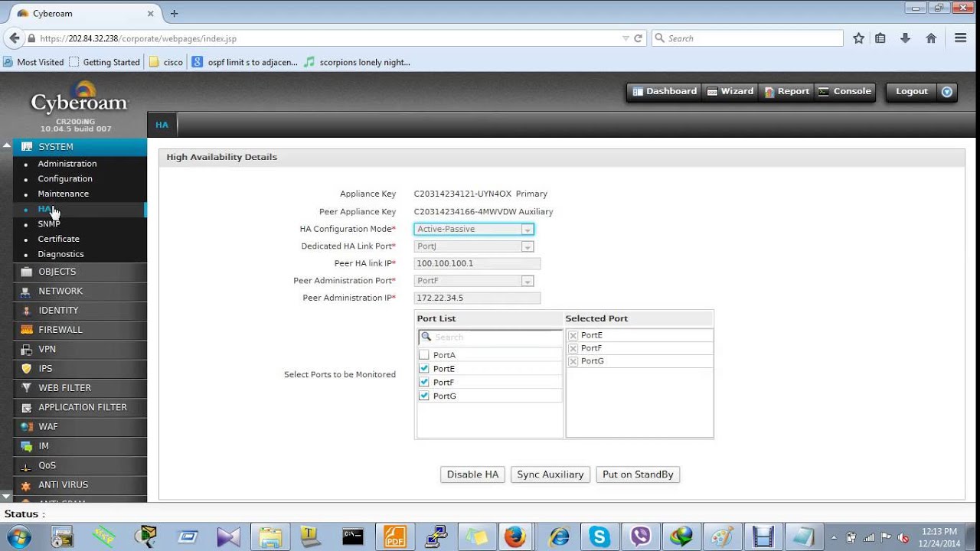Go to Diagnostics submenu
980x551 pixels.
(x=61, y=254)
